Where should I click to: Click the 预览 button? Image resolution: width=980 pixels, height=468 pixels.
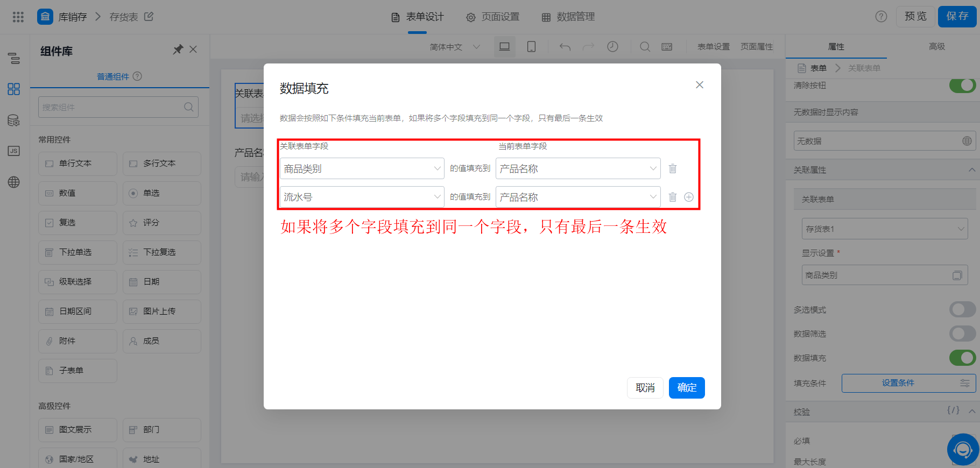click(915, 17)
